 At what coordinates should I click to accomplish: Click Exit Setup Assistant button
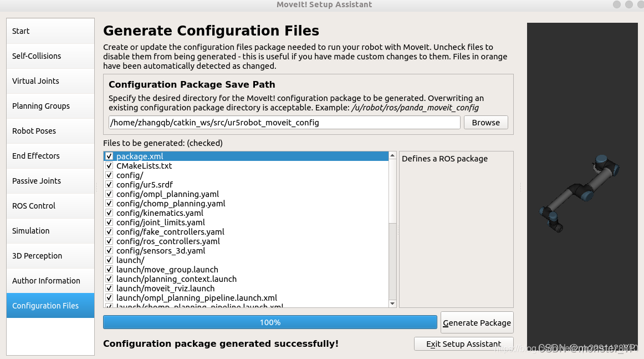point(464,344)
